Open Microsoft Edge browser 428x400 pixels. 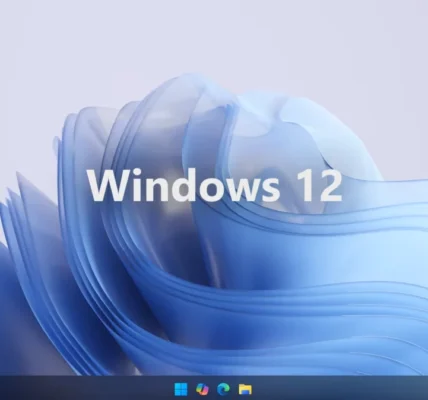[223, 389]
